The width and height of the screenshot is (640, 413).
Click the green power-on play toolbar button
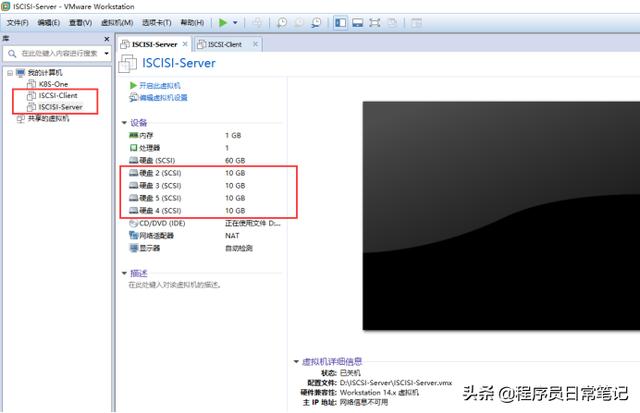click(x=223, y=22)
